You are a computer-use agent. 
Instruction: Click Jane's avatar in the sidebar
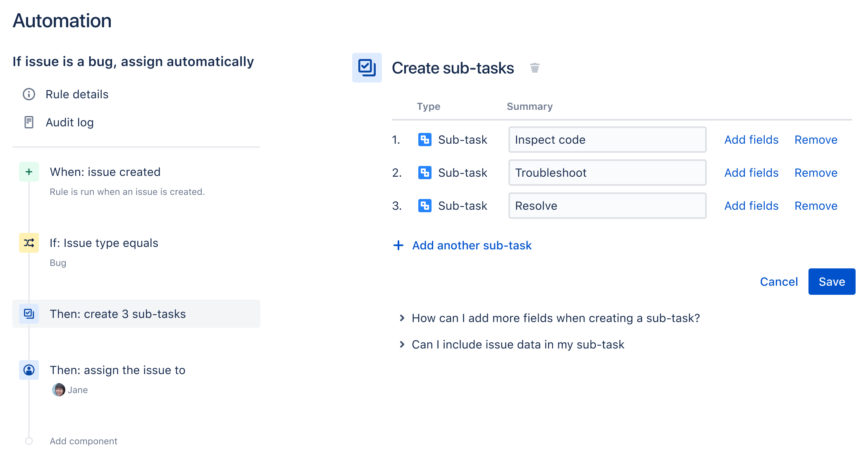(57, 389)
